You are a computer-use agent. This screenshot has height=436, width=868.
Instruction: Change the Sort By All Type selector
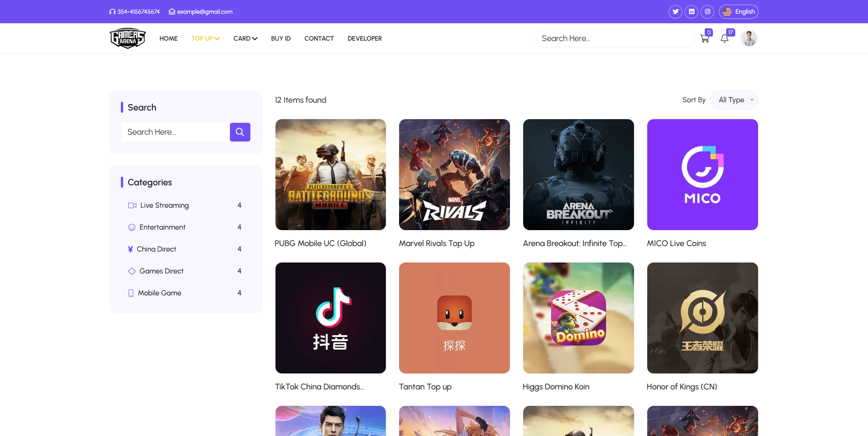point(734,100)
